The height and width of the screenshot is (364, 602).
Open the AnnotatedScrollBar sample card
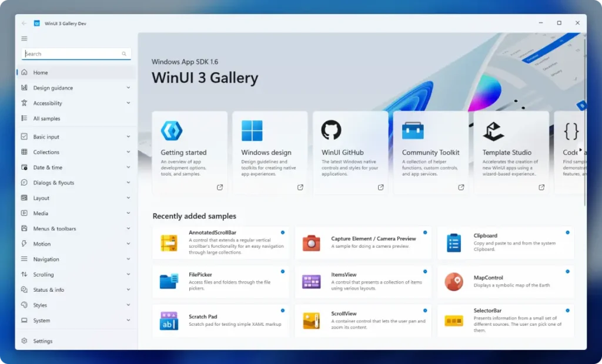pos(221,242)
